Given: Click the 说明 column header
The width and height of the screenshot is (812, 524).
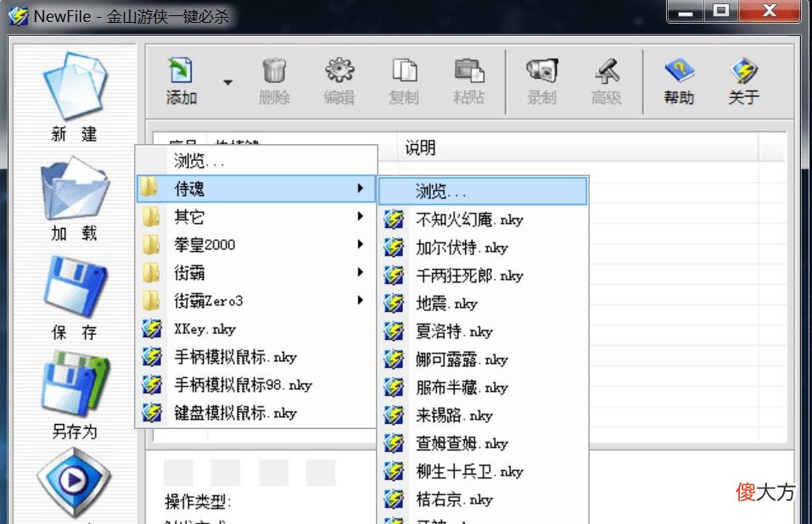Looking at the screenshot, I should pyautogui.click(x=578, y=148).
